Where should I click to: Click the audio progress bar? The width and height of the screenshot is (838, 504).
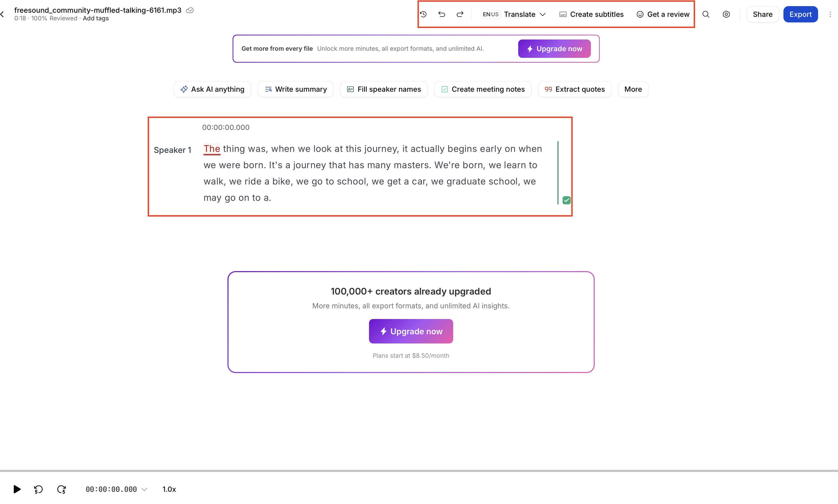click(419, 471)
